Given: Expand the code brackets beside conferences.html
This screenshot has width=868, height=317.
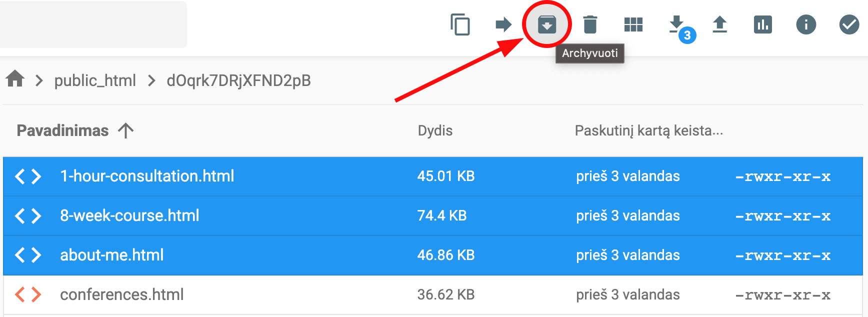Looking at the screenshot, I should coord(27,294).
